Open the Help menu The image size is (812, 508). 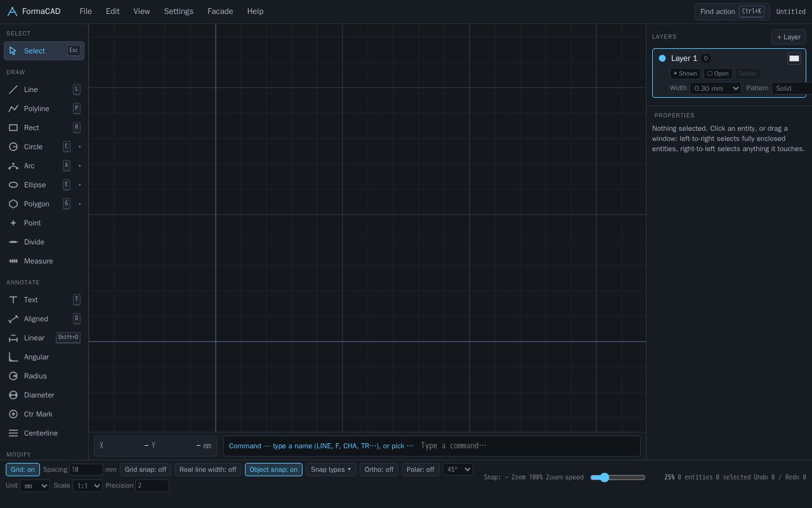(x=255, y=11)
